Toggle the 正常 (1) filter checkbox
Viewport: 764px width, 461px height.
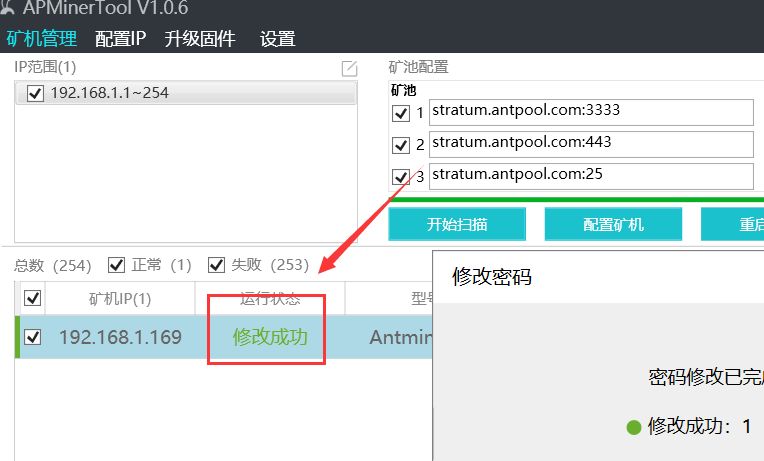tap(116, 265)
